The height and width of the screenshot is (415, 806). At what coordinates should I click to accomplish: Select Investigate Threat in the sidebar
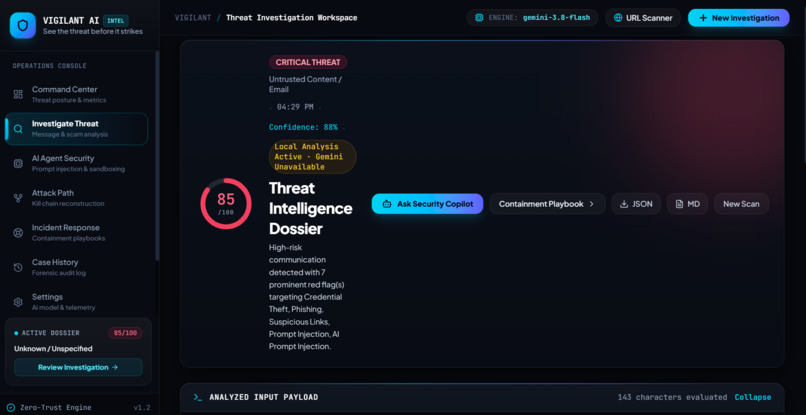click(x=76, y=129)
